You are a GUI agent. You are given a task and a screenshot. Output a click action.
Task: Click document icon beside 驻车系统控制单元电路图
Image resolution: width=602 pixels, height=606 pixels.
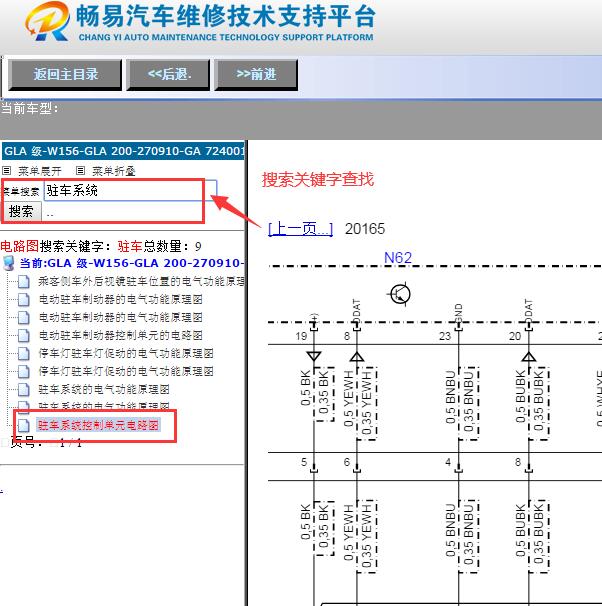[24, 426]
